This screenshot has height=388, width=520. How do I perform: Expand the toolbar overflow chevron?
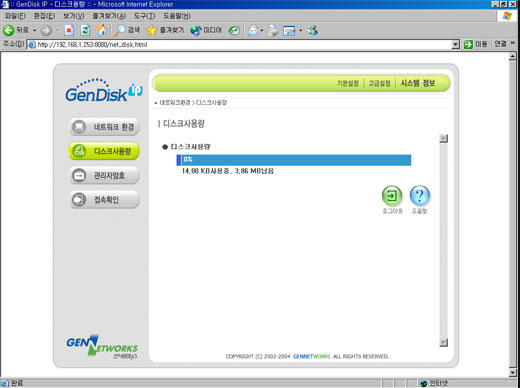pos(513,43)
